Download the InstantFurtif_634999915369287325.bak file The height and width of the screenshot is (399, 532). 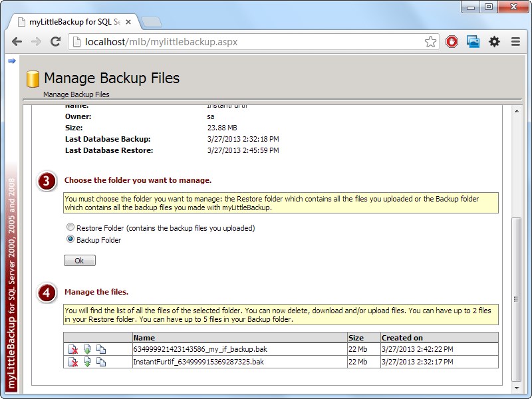pyautogui.click(x=87, y=362)
